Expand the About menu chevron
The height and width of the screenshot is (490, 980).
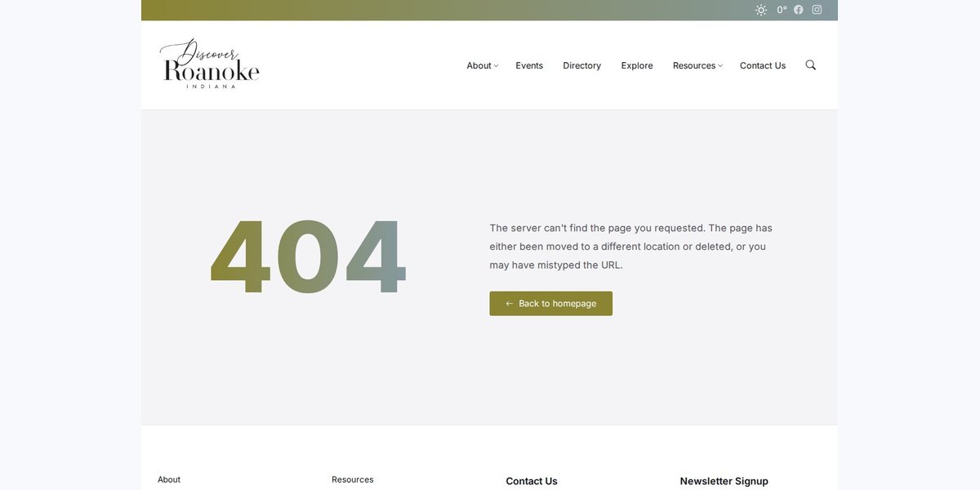(x=496, y=66)
